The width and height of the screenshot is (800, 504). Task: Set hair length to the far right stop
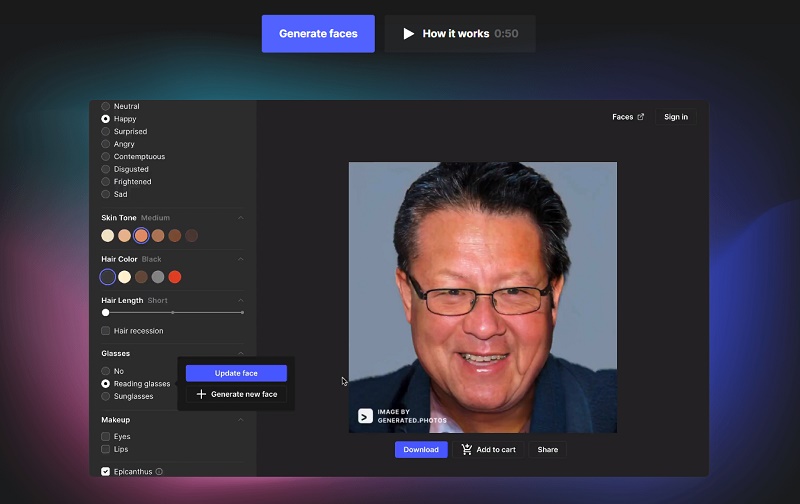(x=242, y=312)
